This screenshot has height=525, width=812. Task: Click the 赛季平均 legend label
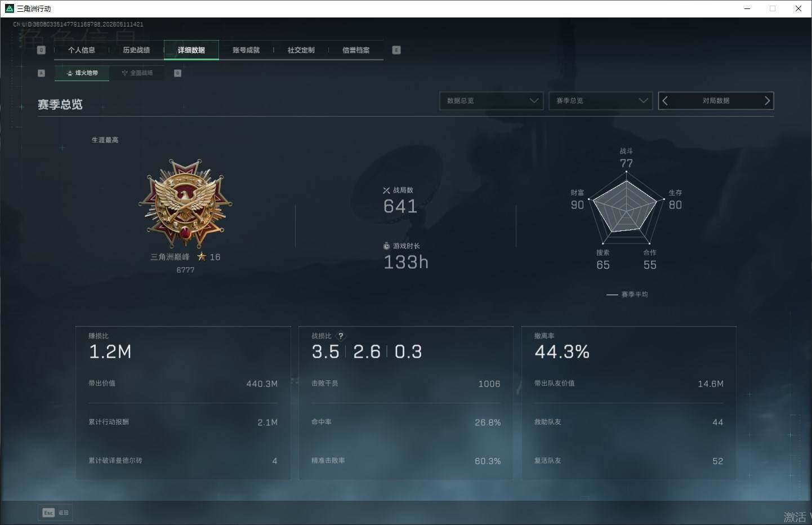635,295
